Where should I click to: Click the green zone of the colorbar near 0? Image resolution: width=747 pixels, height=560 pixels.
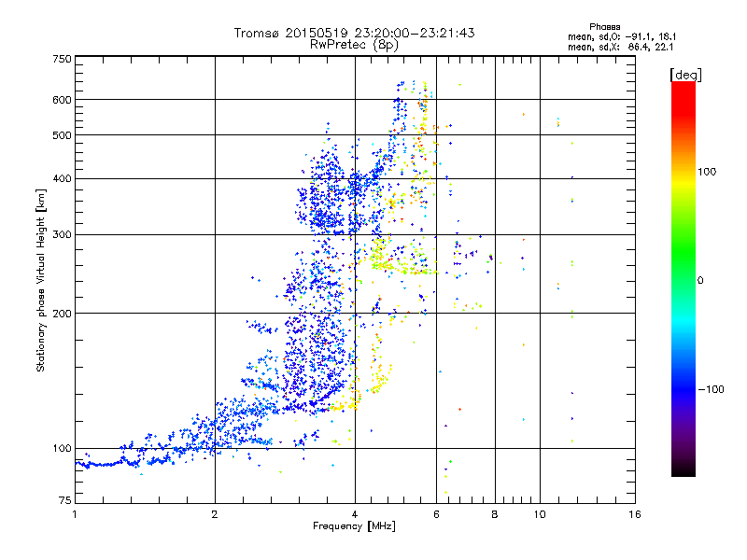tap(684, 267)
